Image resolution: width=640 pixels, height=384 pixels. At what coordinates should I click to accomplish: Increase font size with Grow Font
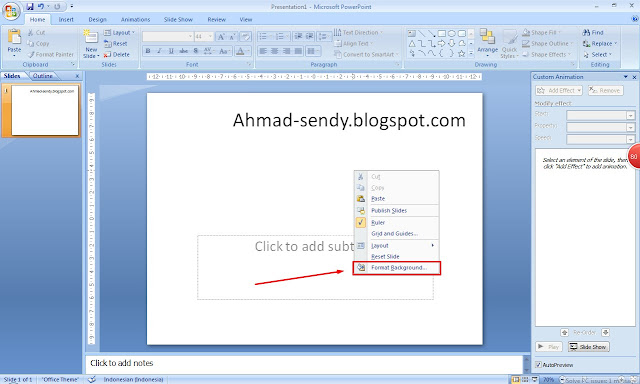(221, 37)
